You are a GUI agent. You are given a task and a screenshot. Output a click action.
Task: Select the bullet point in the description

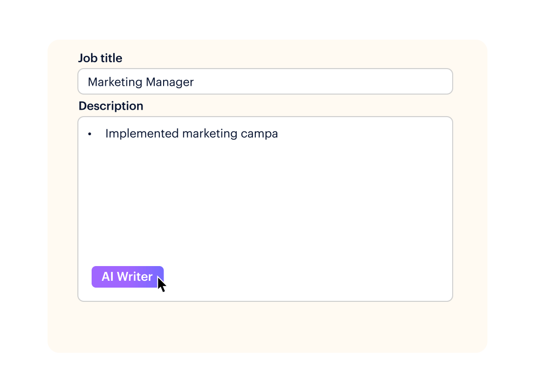pyautogui.click(x=90, y=133)
